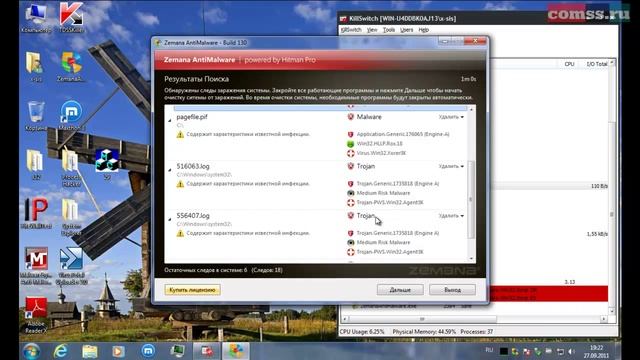Launch the Windows PowerShell desktop shortcut
640x360 pixels.
coord(71,266)
